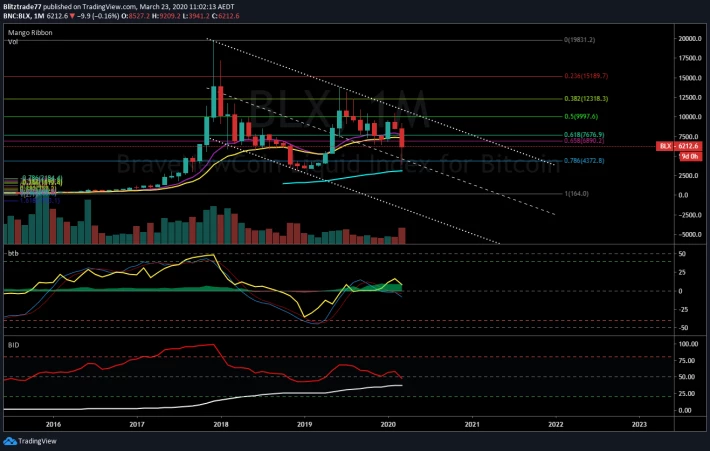Click the 9d 0h bar countdown label
The width and height of the screenshot is (710, 451).
[690, 156]
